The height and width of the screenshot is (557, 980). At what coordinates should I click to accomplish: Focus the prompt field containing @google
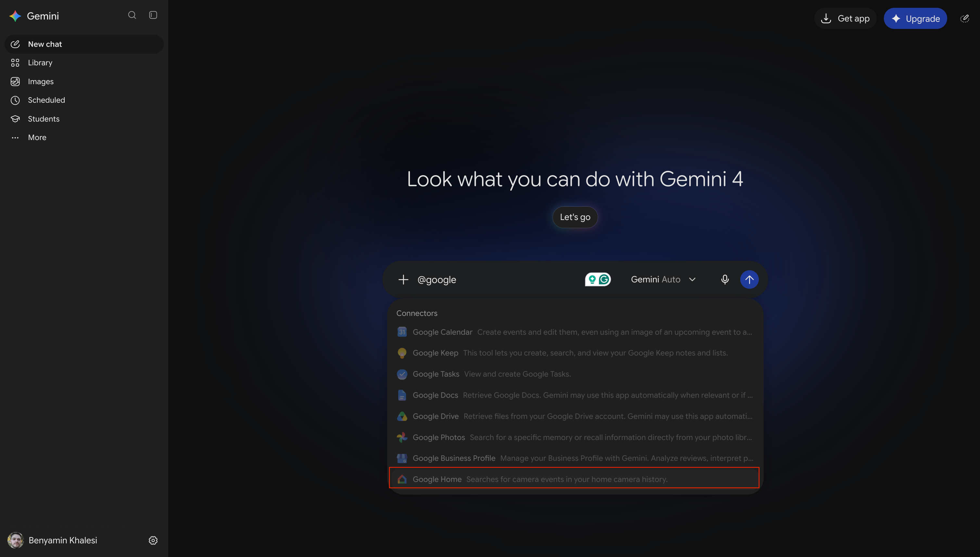click(x=497, y=280)
